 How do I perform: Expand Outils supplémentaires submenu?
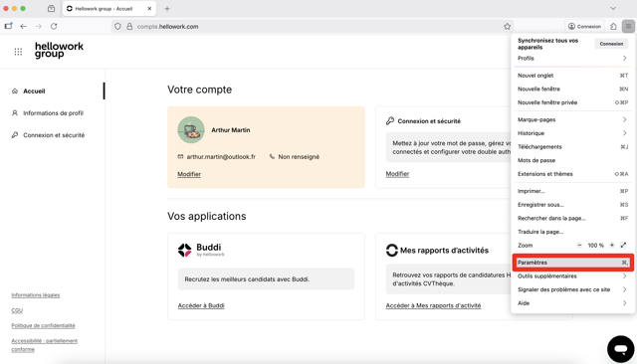[x=572, y=275]
